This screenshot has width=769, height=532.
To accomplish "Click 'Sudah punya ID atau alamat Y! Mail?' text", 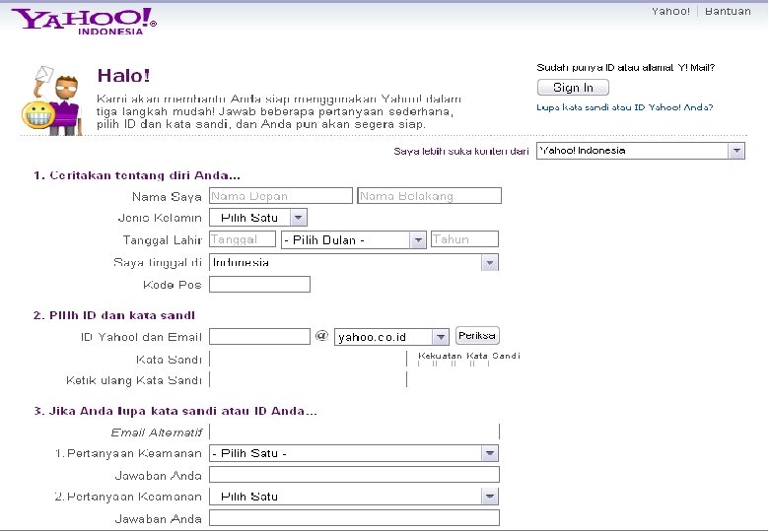I will click(626, 68).
